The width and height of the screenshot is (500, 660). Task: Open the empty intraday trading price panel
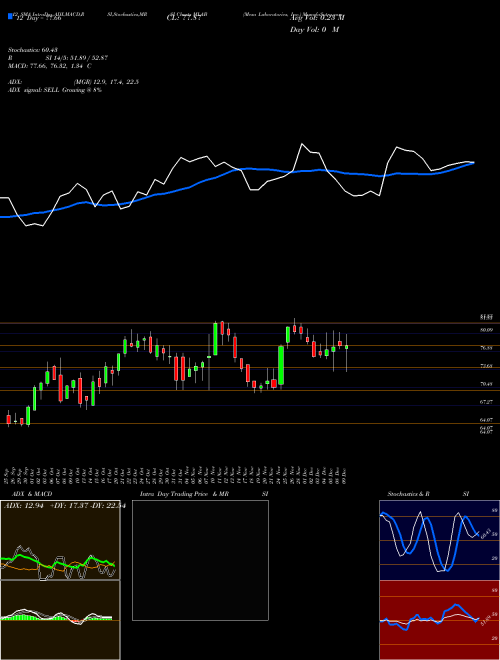200,560
